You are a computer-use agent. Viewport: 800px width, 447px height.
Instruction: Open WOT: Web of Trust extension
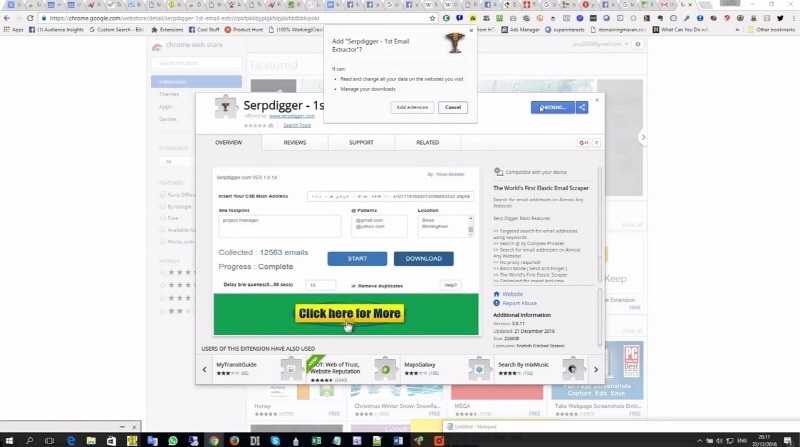point(353,369)
